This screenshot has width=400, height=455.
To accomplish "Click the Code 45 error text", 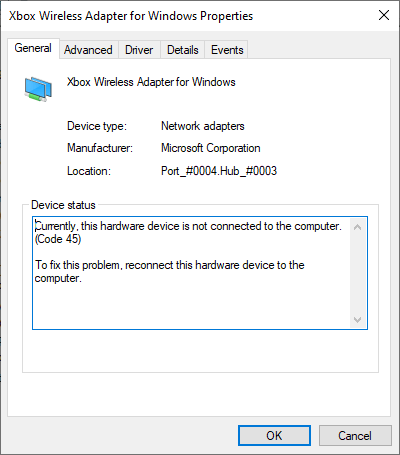I will (x=58, y=239).
